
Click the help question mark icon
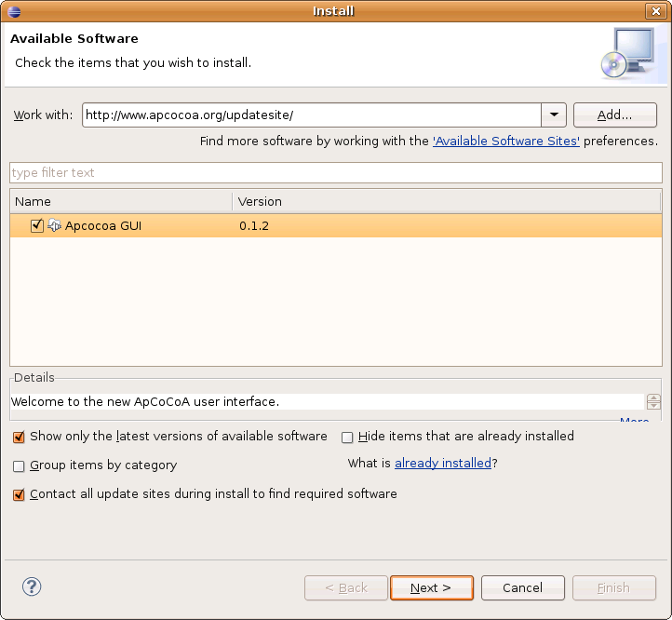(32, 586)
